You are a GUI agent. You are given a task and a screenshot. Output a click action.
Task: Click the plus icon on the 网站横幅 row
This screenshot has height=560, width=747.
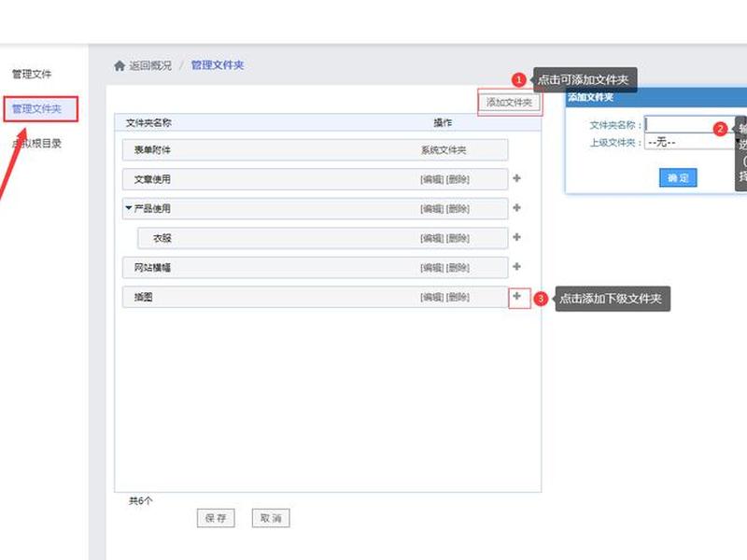(516, 267)
